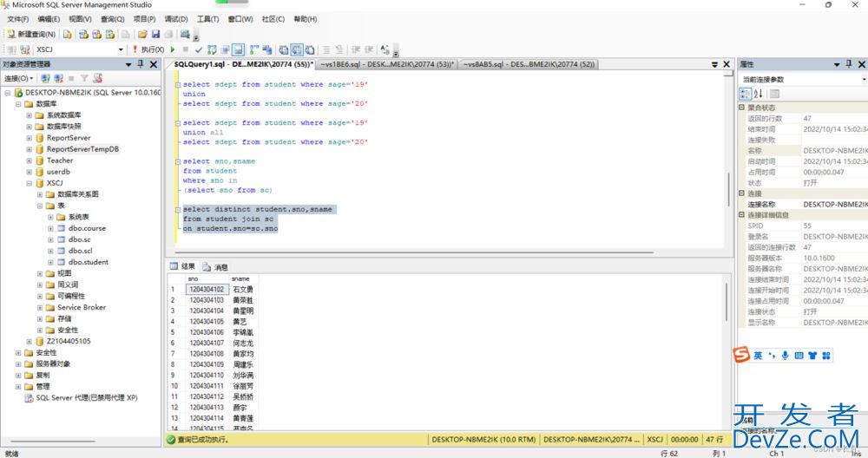Click the query editor horizontal scrollbar
The image size is (868, 458).
[x=414, y=252]
